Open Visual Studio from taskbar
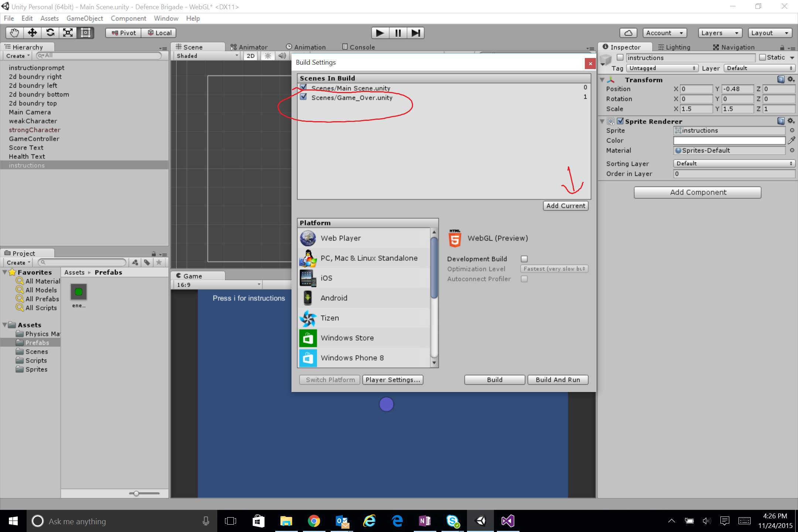Viewport: 798px width, 532px height. pyautogui.click(x=508, y=521)
